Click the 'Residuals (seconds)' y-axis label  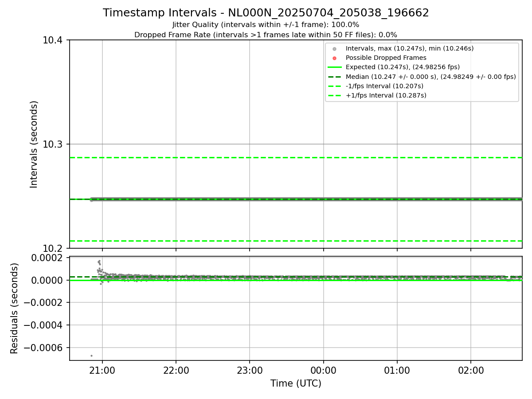[x=15, y=308]
